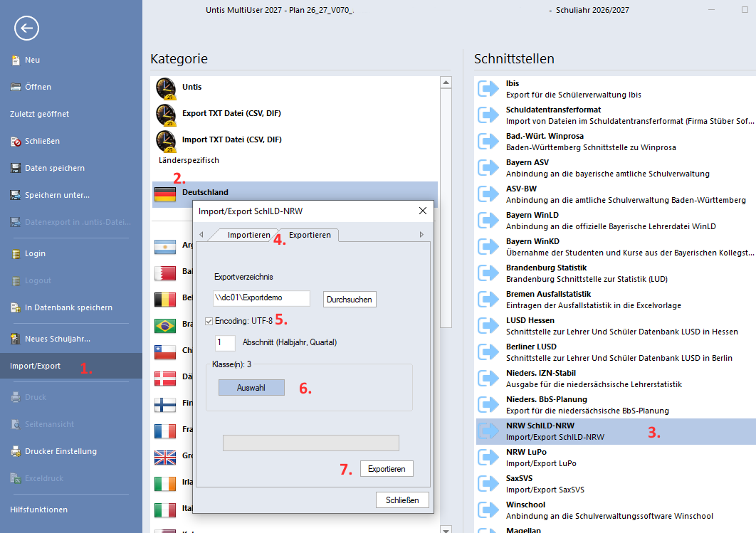Image resolution: width=756 pixels, height=533 pixels.
Task: Click the Brazilian flag icon
Action: [165, 326]
